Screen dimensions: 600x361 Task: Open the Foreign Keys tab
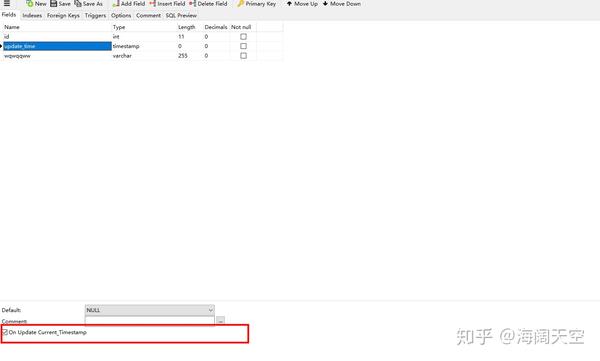pos(63,15)
